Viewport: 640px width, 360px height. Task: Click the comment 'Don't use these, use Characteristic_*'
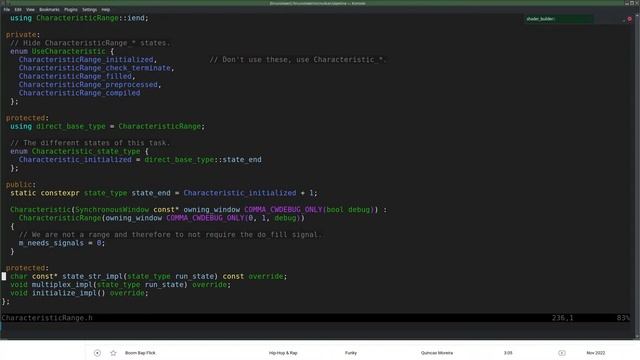click(297, 60)
